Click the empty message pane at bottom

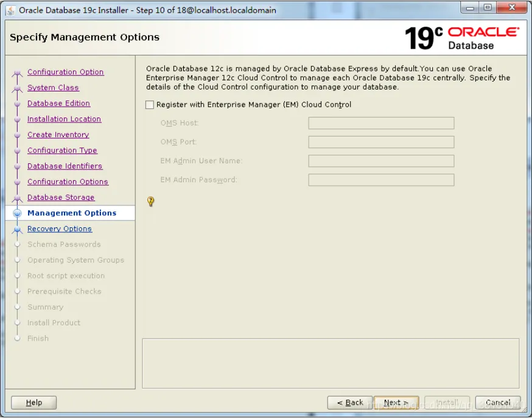(331, 363)
